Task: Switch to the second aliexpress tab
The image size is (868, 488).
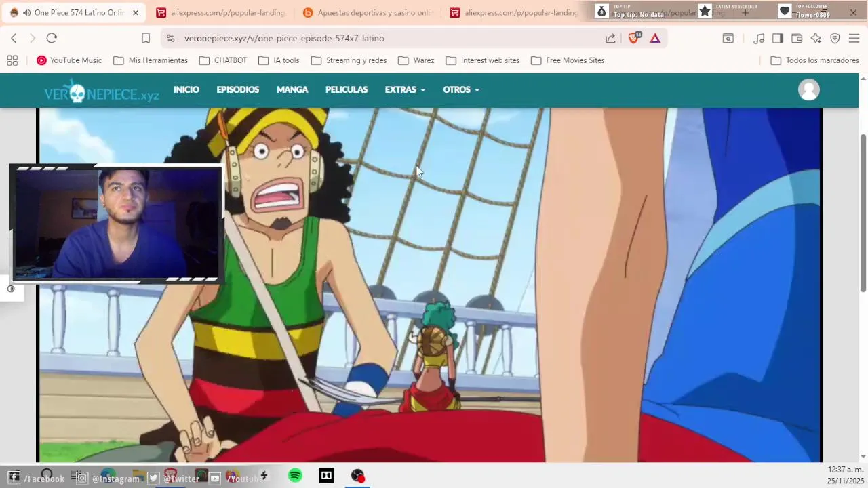Action: click(514, 13)
